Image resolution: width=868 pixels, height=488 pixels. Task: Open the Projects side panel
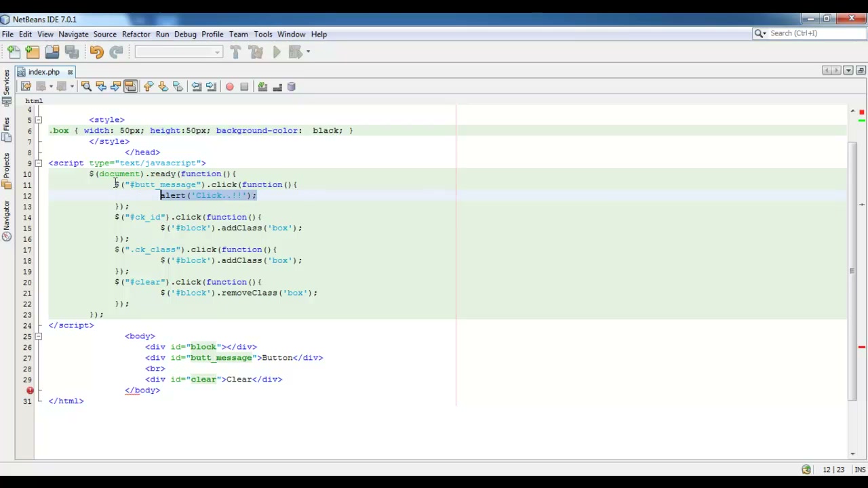[x=7, y=171]
